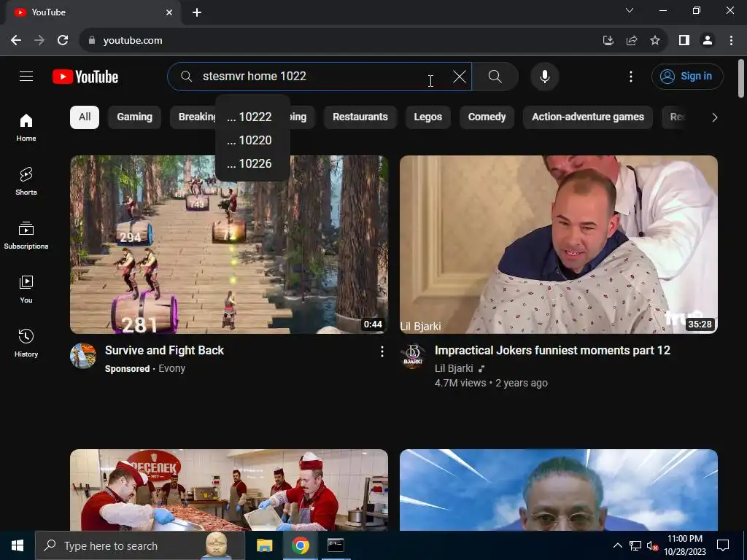Click the muted volume tray icon
The height and width of the screenshot is (560, 747).
(x=652, y=545)
